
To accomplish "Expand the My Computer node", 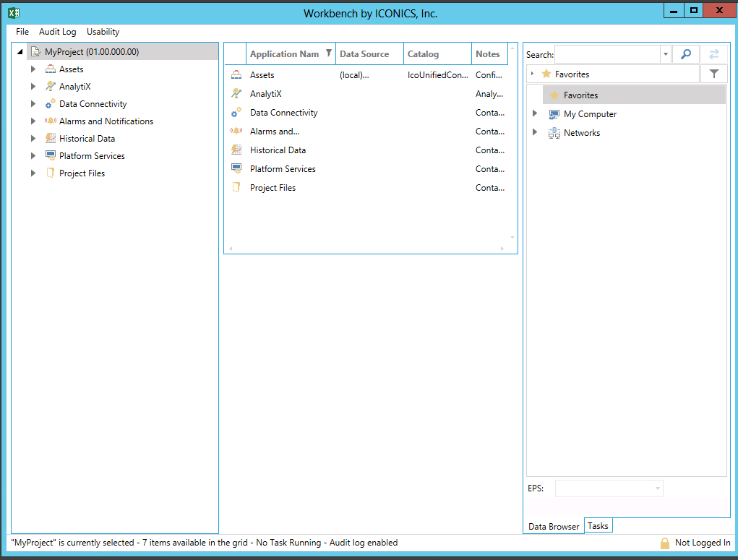I will pyautogui.click(x=535, y=114).
